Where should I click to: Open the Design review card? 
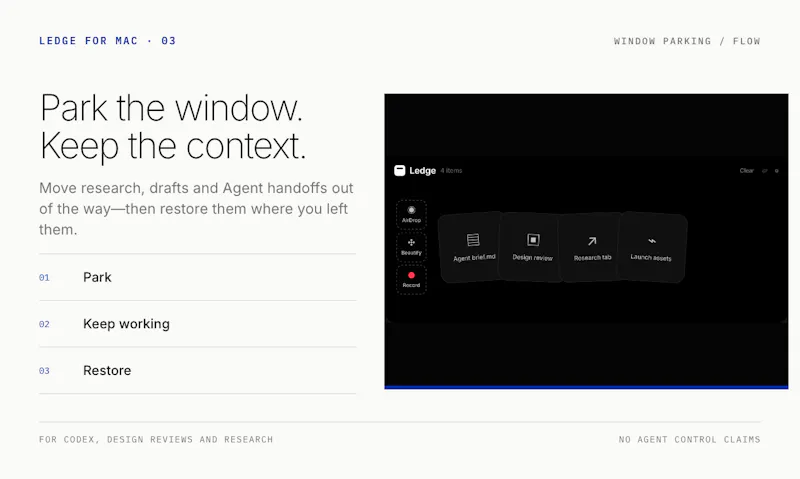[x=532, y=247]
